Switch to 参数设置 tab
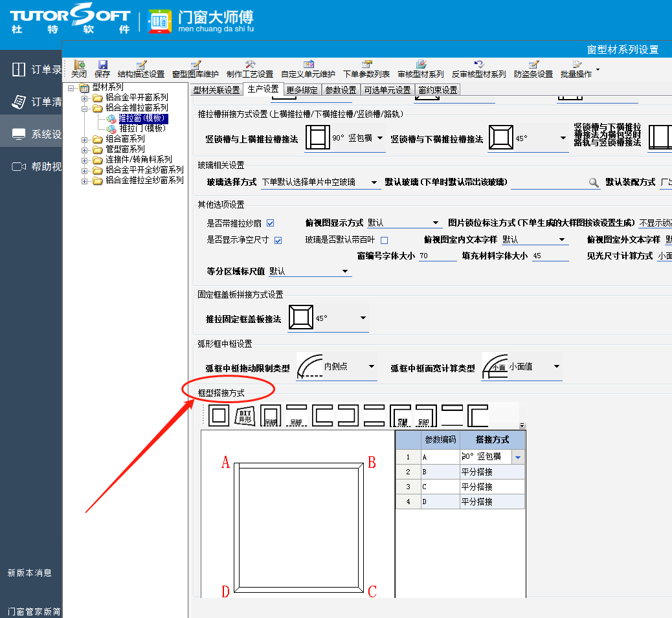Viewport: 672px width, 618px height. coord(341,90)
